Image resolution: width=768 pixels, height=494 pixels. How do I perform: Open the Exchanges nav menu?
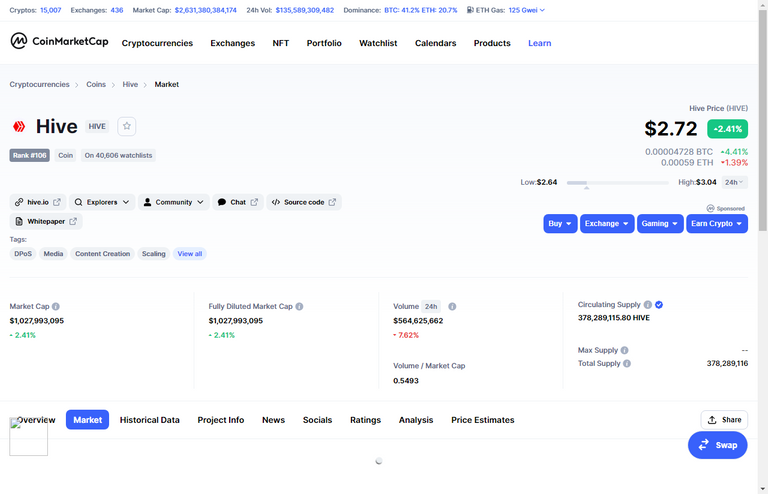click(x=233, y=43)
